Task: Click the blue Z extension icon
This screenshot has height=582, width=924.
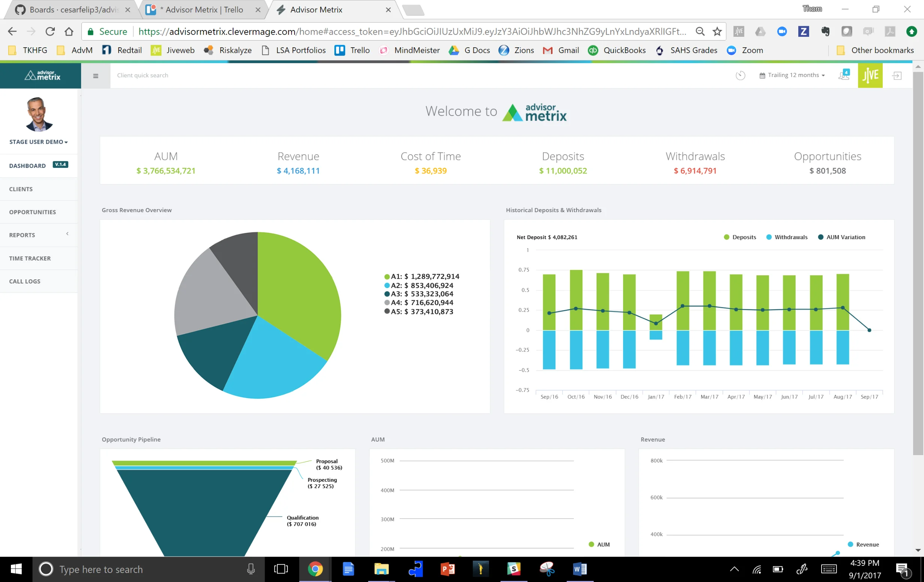Action: pos(803,32)
